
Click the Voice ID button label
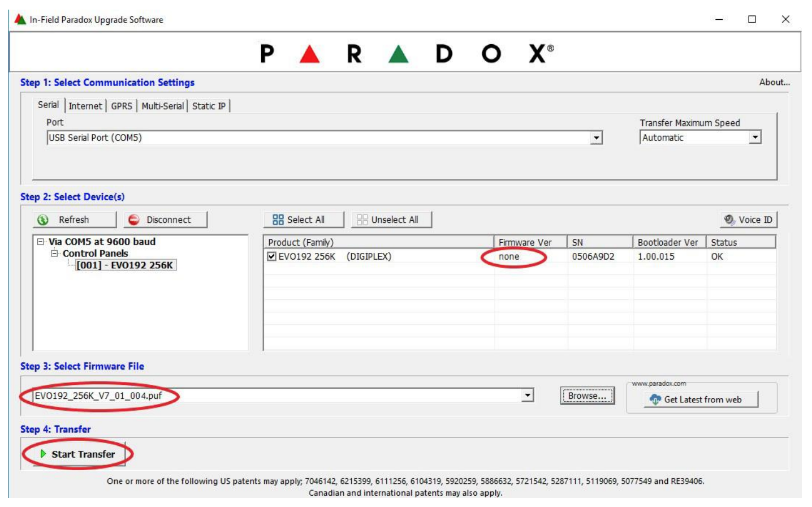point(755,220)
